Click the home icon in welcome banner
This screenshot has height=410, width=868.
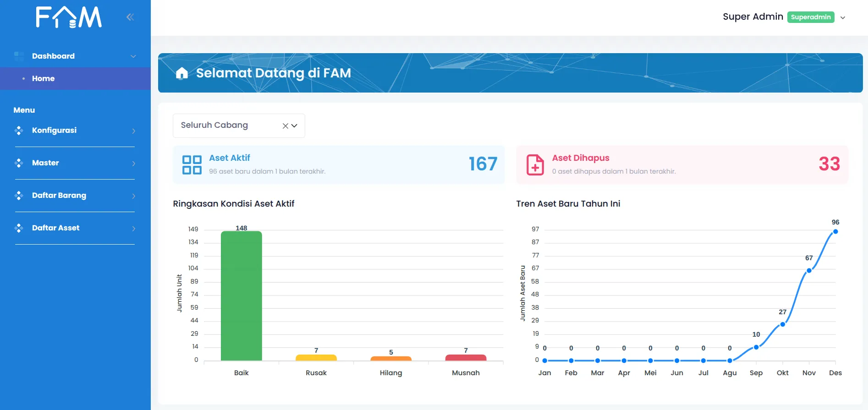point(182,73)
